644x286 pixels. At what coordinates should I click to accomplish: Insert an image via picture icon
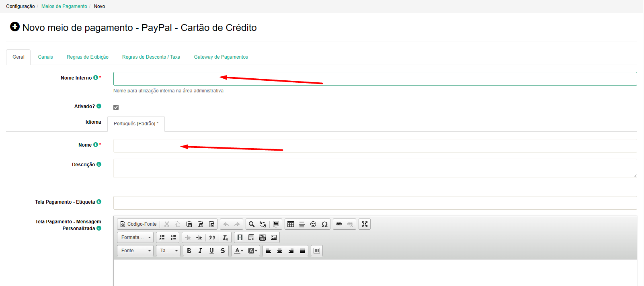click(x=274, y=237)
